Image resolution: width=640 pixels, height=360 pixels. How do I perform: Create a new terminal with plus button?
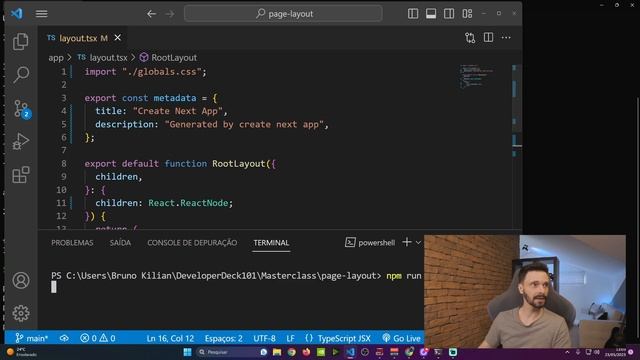[x=407, y=242]
